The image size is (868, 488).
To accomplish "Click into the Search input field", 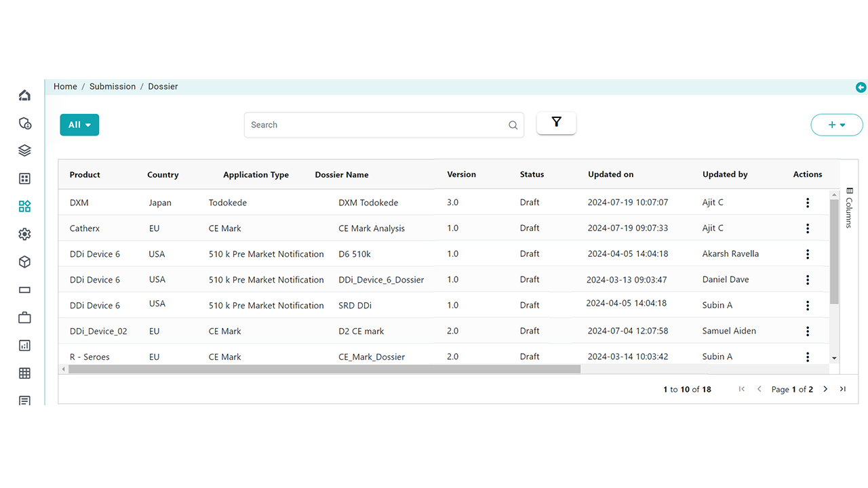I will point(376,125).
